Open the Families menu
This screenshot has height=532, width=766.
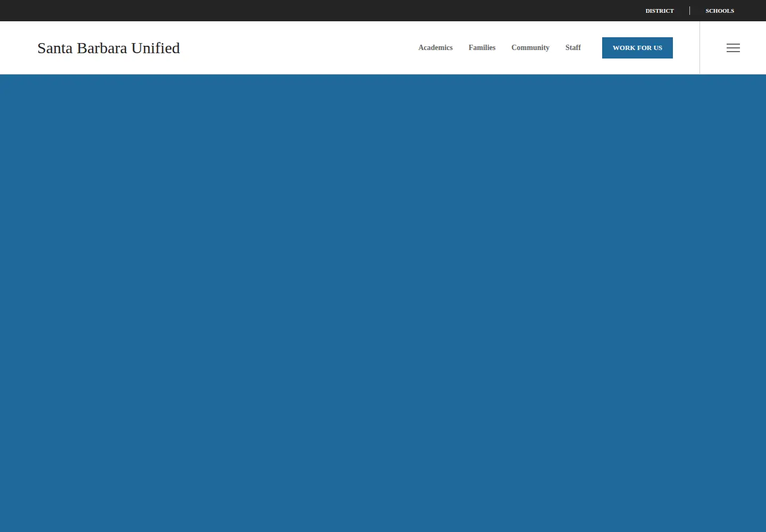tap(482, 47)
